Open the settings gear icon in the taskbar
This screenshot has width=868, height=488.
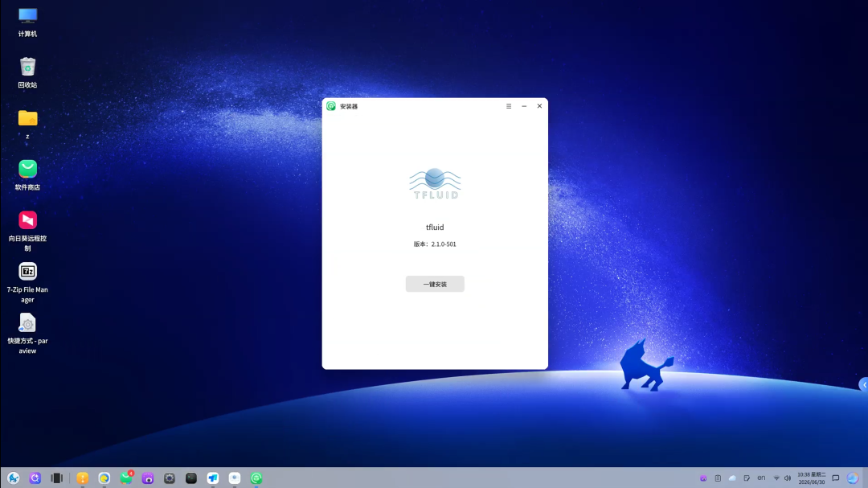[170, 478]
